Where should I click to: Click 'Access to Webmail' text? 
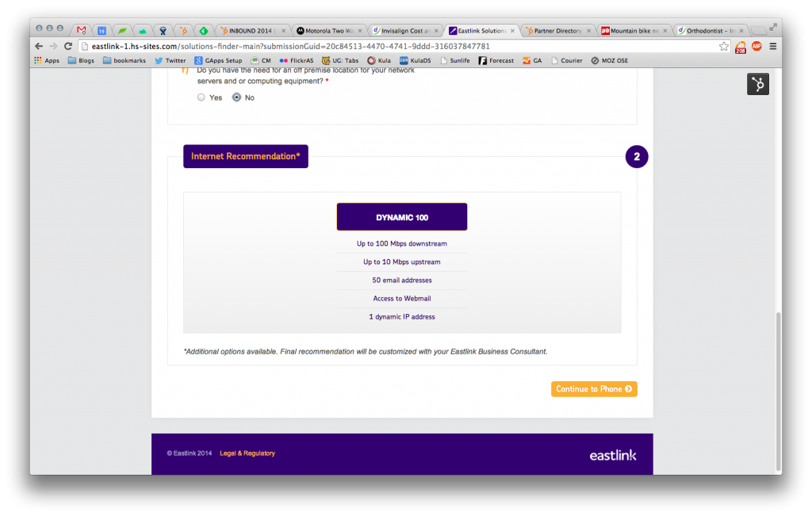[402, 298]
